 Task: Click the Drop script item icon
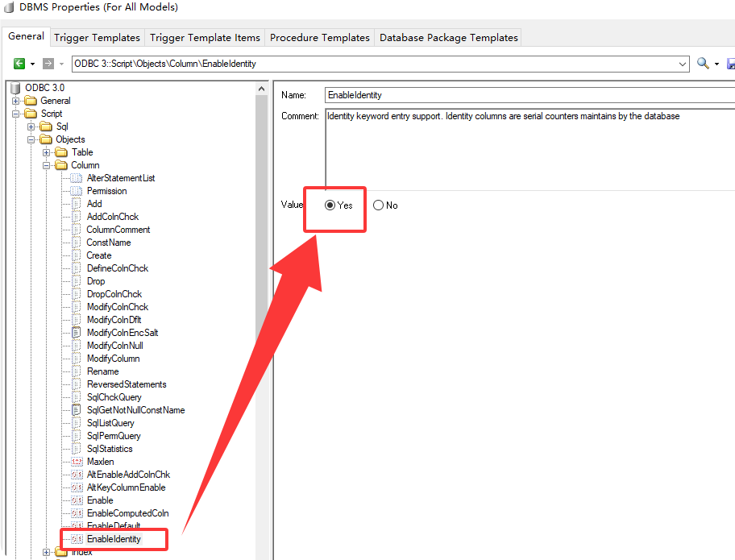[x=76, y=281]
